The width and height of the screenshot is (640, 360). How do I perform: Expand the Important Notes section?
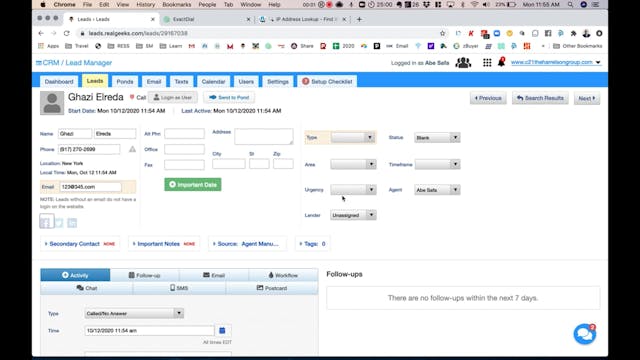click(164, 244)
